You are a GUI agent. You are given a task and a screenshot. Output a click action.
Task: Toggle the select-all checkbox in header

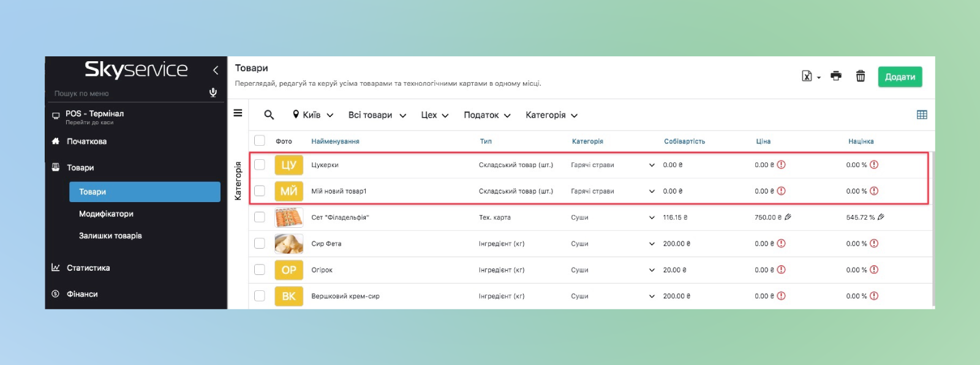[x=260, y=141]
